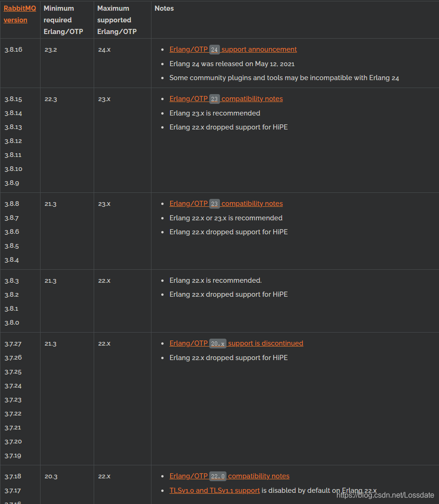Select version 3.8.0 text
Screen dimensions: 439x504
tap(12, 322)
